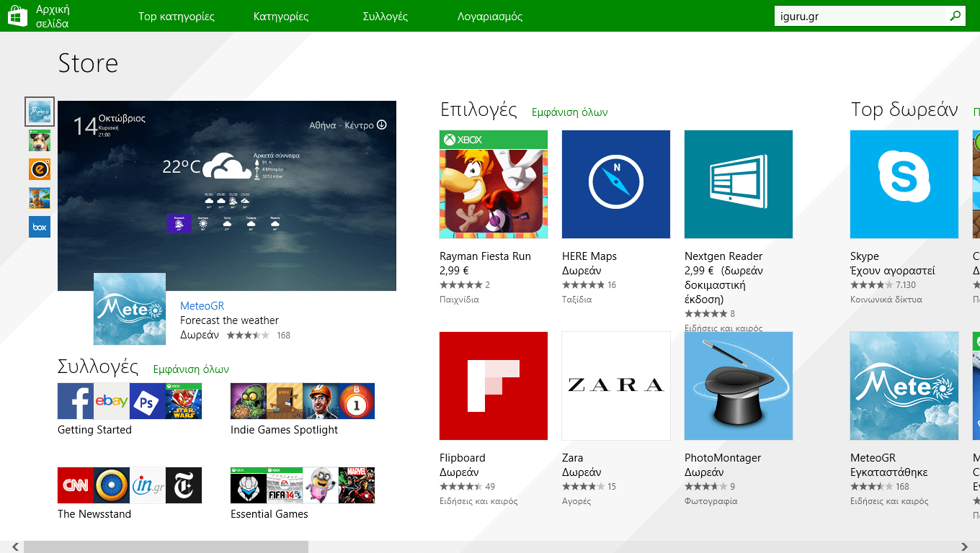Viewport: 980px width, 553px height.
Task: Open the PhotoMontager app
Action: (738, 386)
